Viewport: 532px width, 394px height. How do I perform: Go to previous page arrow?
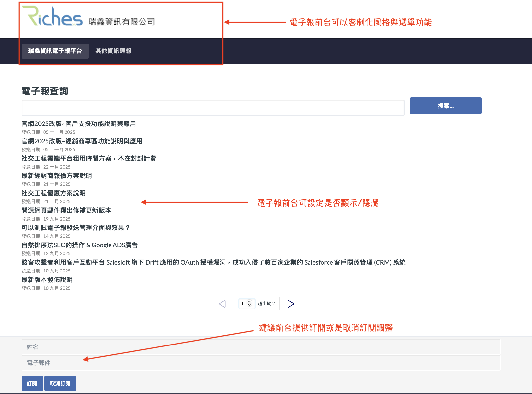pyautogui.click(x=222, y=304)
